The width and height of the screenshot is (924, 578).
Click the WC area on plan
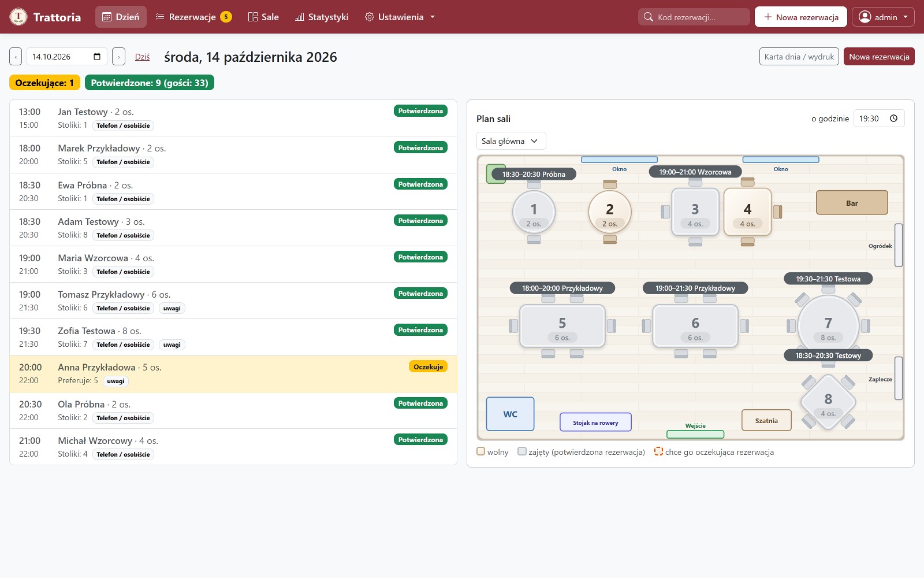tap(510, 414)
